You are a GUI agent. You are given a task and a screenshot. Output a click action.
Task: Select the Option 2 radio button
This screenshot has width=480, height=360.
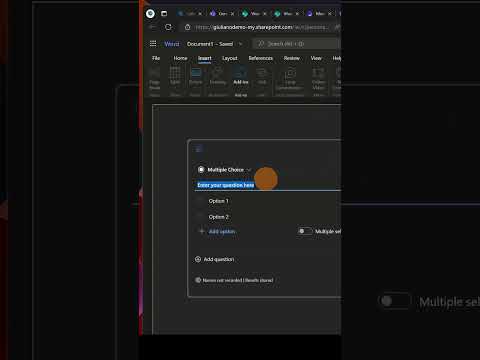point(201,217)
